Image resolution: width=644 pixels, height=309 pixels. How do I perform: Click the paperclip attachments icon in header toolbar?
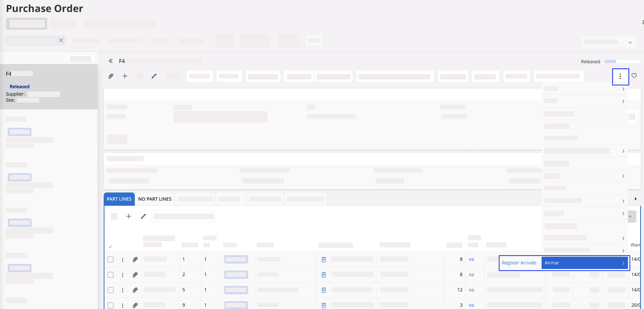111,76
